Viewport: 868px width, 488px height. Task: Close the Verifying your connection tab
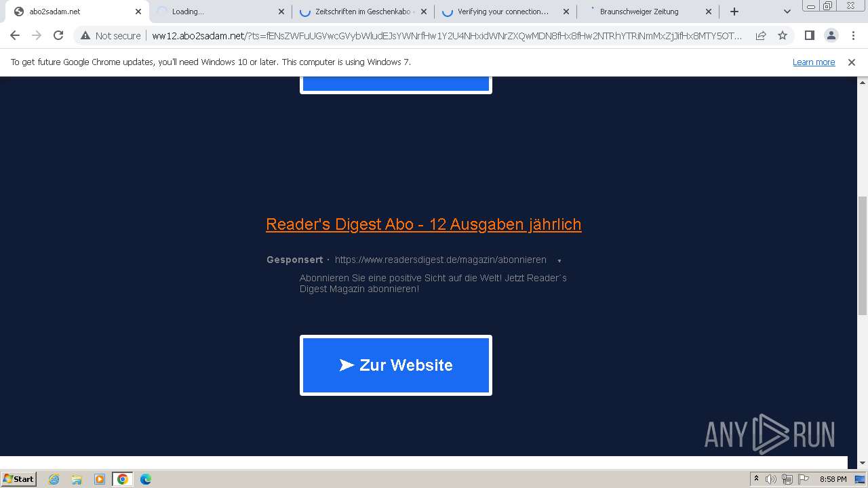coord(566,12)
